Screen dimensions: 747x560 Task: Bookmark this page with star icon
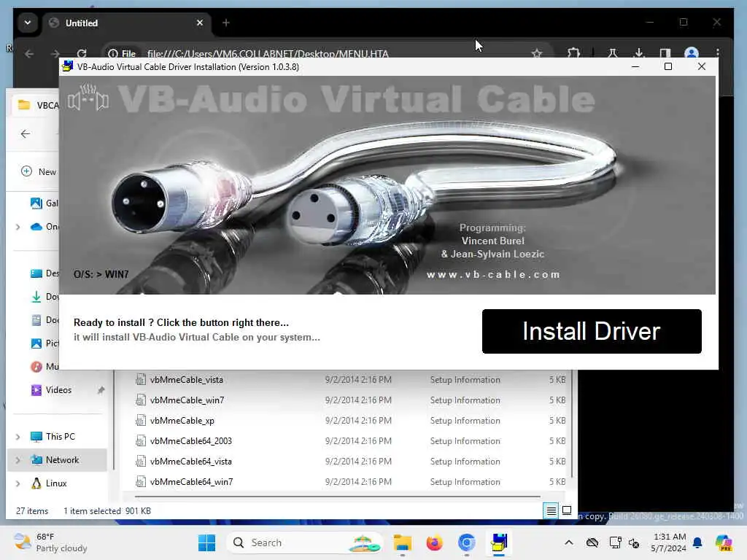537,53
